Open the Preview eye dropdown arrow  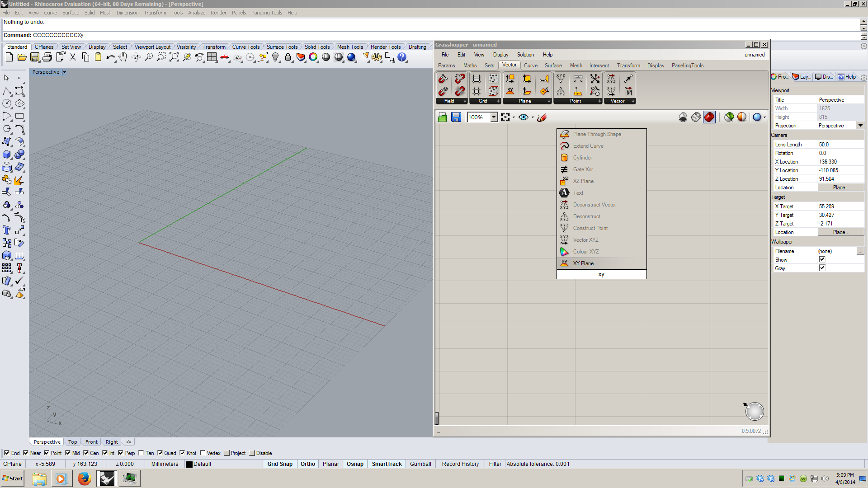(533, 117)
